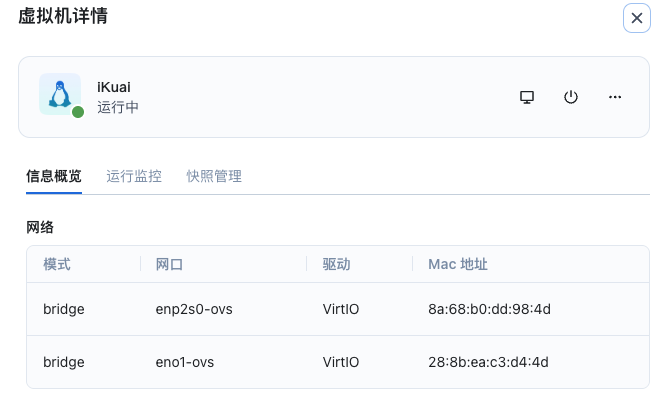Open the virtual machine console monitor icon
Viewport: 667px width, 404px height.
point(527,97)
